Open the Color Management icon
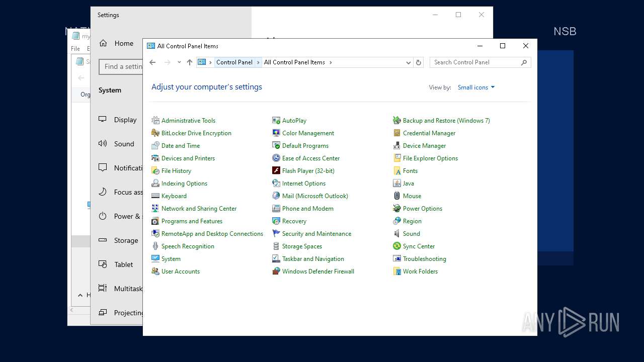This screenshot has height=362, width=644. pos(276,133)
